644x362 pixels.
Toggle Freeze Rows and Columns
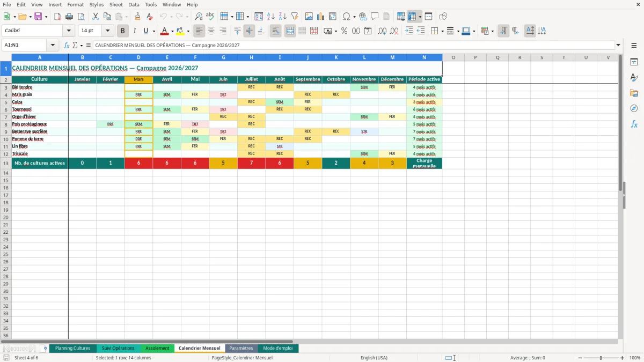[x=412, y=17]
